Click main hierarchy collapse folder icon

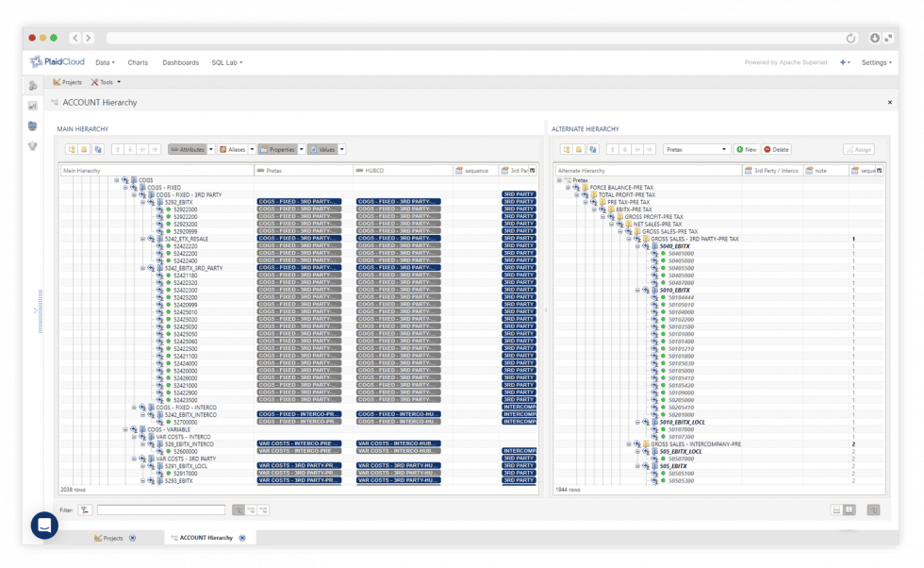[84, 150]
